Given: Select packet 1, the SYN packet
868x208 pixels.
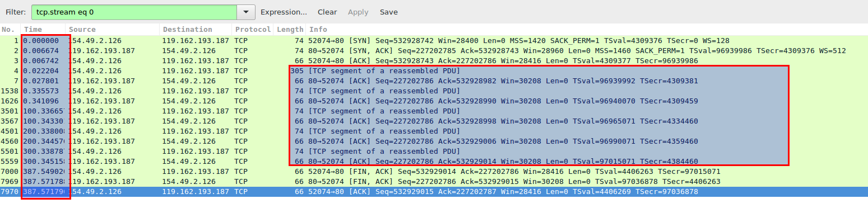Looking at the screenshot, I should (434, 41).
